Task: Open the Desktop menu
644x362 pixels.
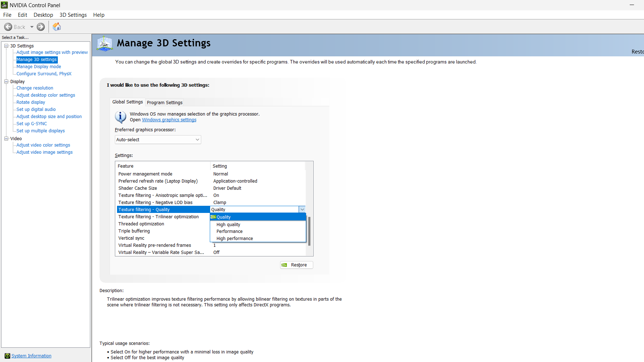Action: 43,15
